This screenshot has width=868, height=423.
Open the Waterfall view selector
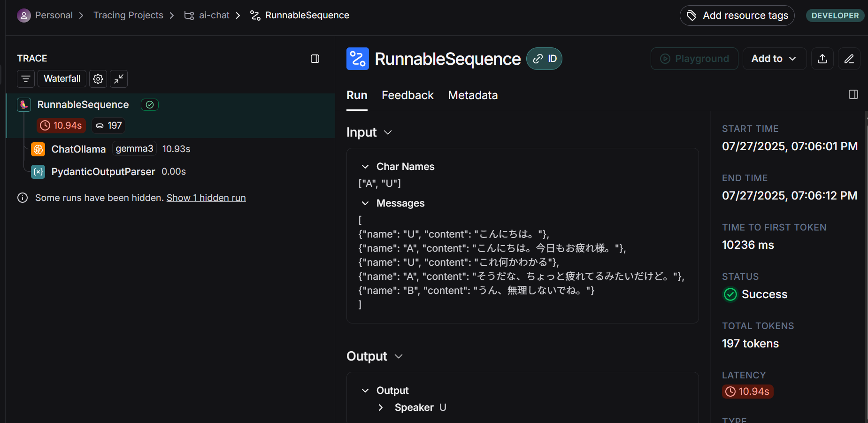62,79
